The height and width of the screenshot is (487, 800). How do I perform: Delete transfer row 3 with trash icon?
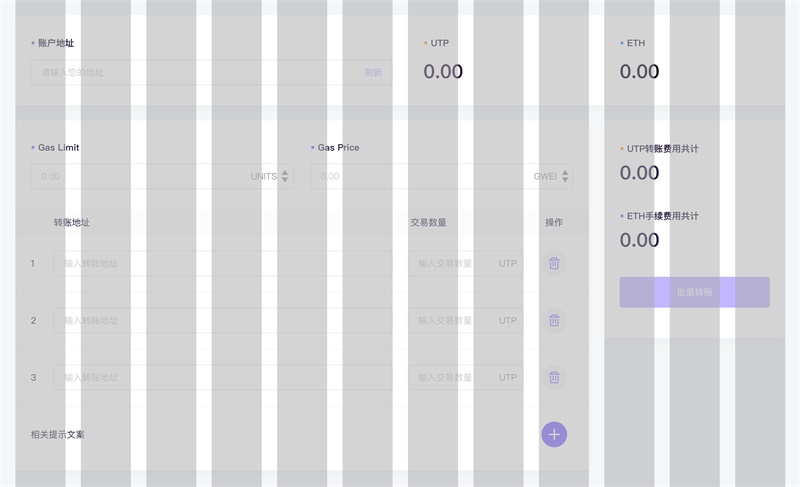tap(554, 377)
